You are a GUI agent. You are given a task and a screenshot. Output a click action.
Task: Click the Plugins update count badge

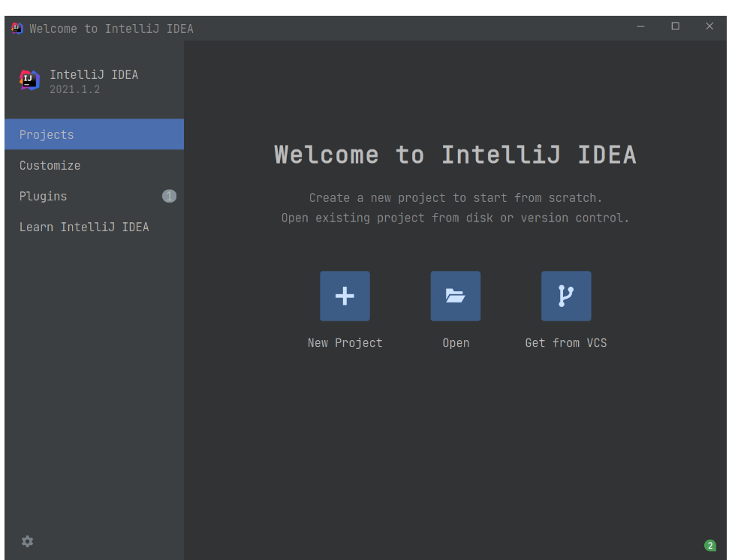[169, 196]
